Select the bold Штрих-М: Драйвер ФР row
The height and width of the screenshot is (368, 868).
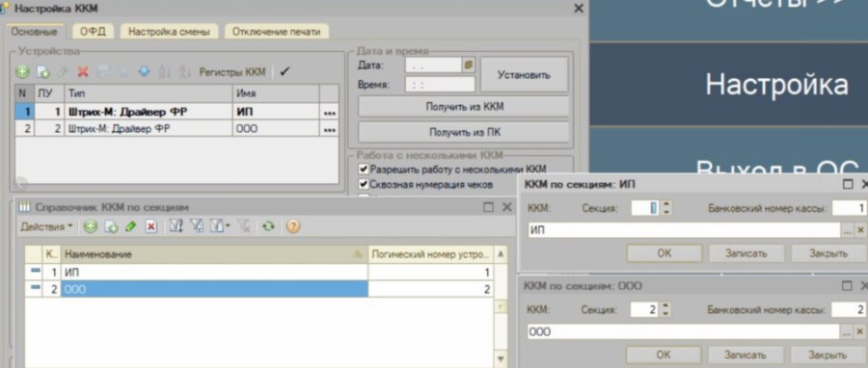coord(176,112)
